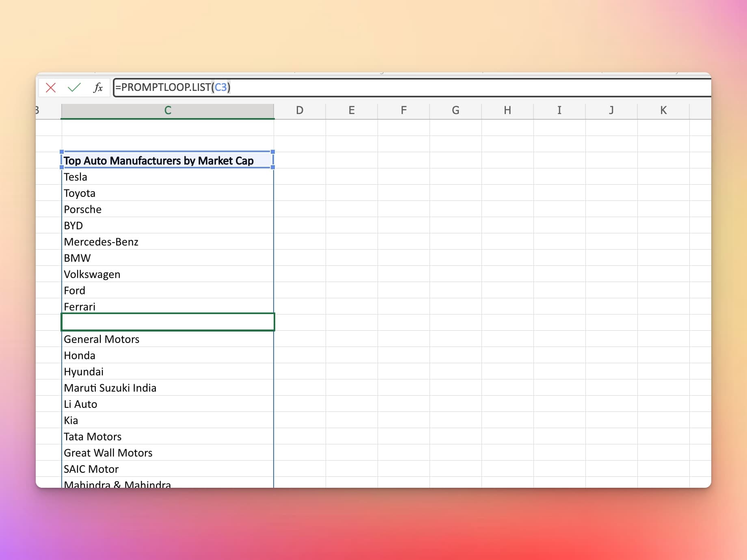Select column K header

pos(663,110)
